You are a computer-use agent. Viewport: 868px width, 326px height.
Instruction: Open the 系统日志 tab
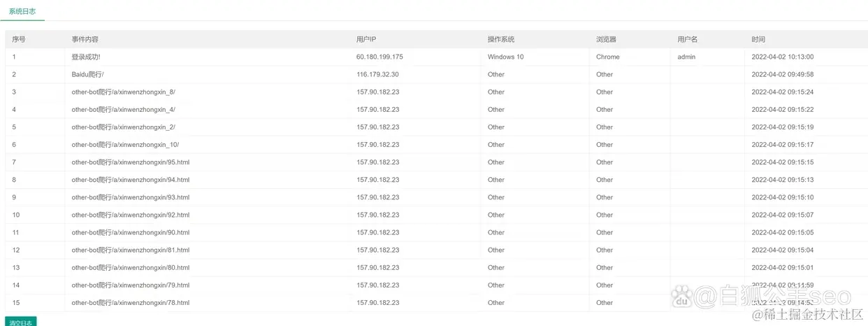(x=22, y=12)
